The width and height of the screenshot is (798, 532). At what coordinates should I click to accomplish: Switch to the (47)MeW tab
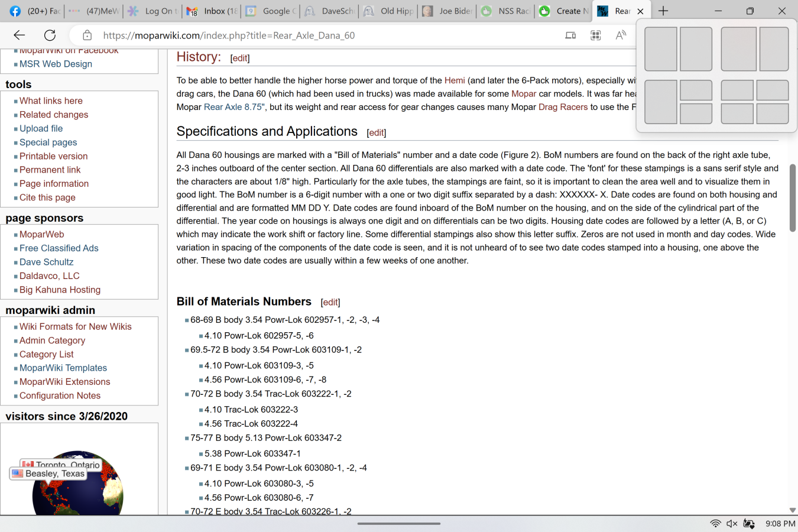coord(93,11)
